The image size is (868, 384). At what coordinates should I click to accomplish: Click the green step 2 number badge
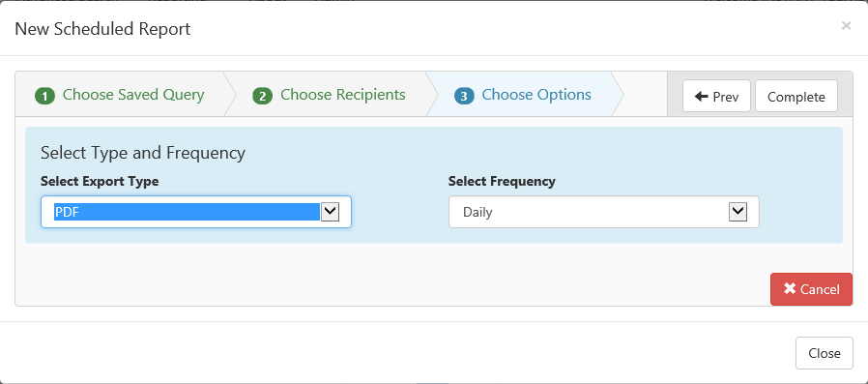click(262, 97)
